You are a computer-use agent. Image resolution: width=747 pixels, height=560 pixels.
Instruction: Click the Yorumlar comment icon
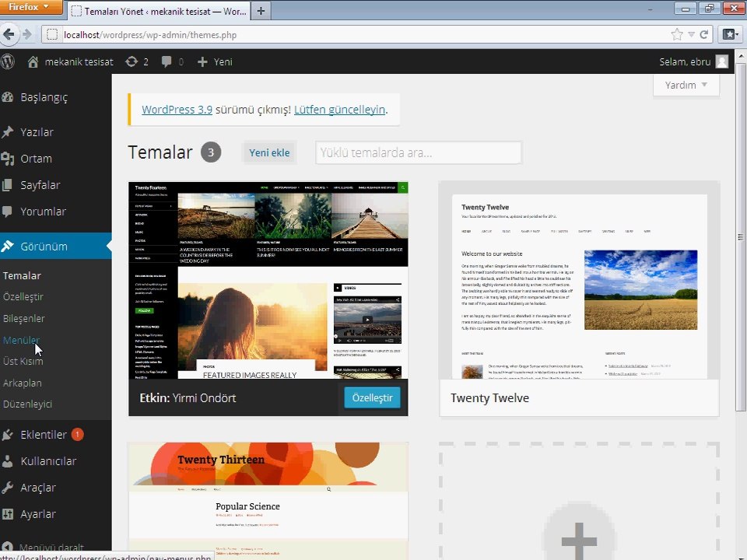(8, 212)
